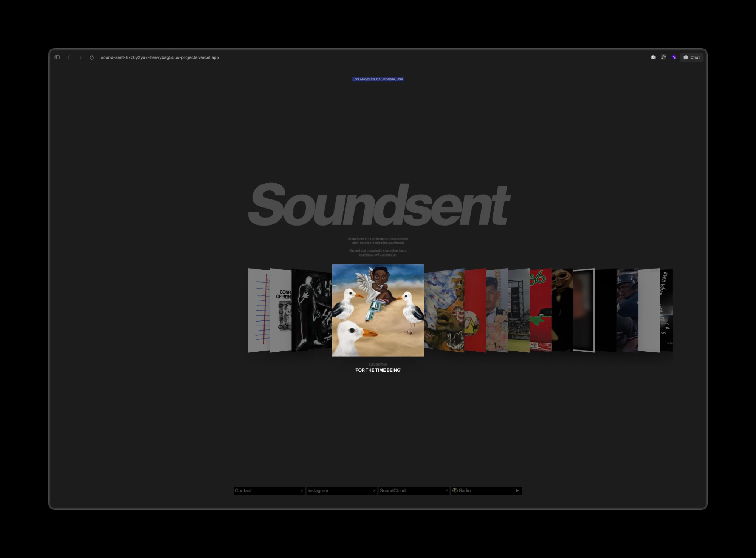Select the white-framed dark blurred cover
Screen dimensions: 756x558
point(584,310)
